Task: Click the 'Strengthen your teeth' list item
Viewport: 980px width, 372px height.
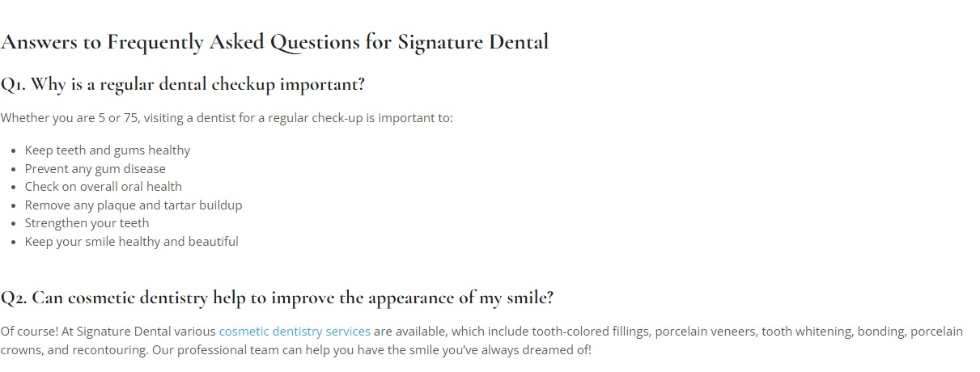Action: tap(87, 223)
